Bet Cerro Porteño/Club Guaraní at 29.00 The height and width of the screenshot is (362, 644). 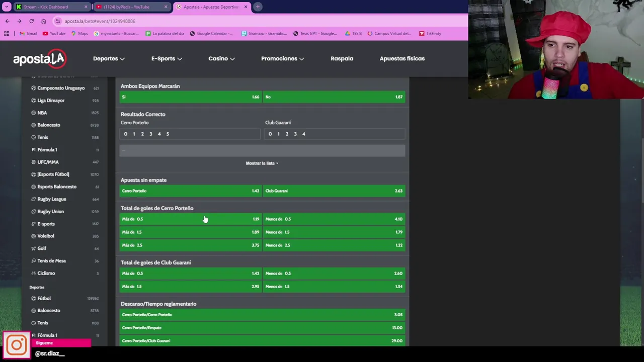point(262,341)
